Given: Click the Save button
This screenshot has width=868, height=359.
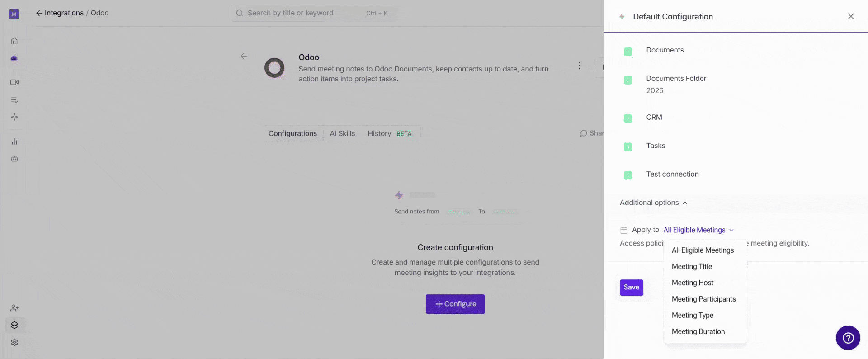Looking at the screenshot, I should click(x=632, y=288).
